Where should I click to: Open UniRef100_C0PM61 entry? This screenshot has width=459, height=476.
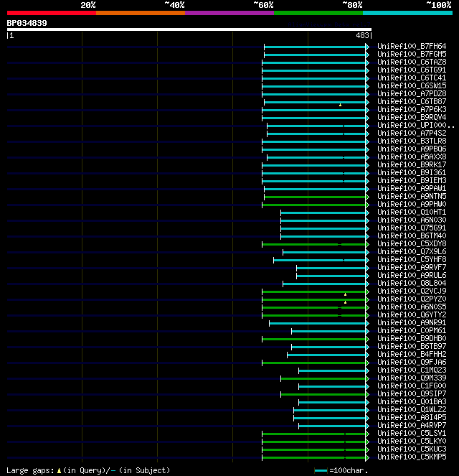pyautogui.click(x=412, y=330)
